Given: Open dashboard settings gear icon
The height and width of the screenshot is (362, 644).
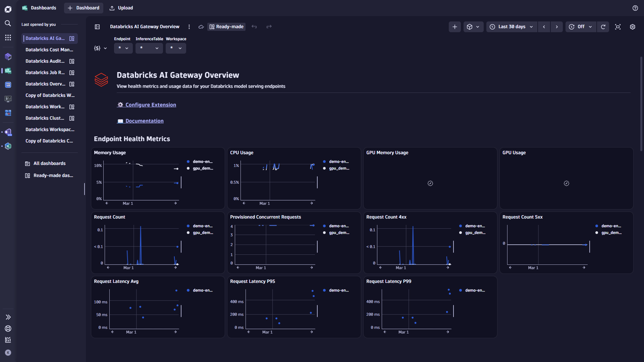Looking at the screenshot, I should point(633,27).
